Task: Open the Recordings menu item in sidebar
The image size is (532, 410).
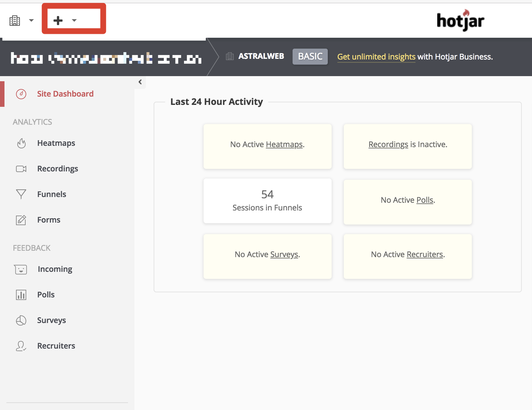Action: (58, 169)
